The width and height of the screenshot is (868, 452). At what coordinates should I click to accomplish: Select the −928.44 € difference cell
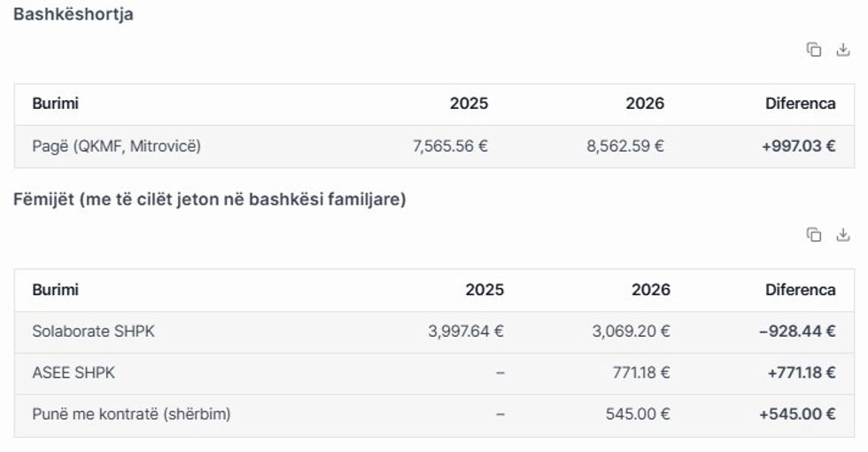tap(797, 331)
